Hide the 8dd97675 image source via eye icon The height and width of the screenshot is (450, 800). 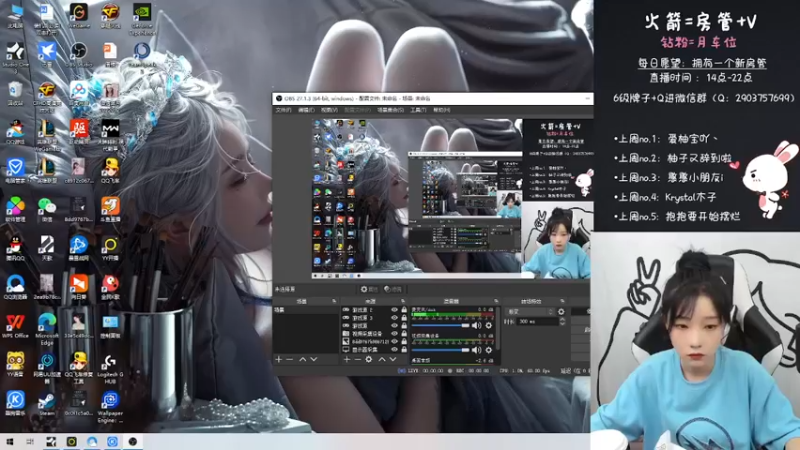[394, 341]
